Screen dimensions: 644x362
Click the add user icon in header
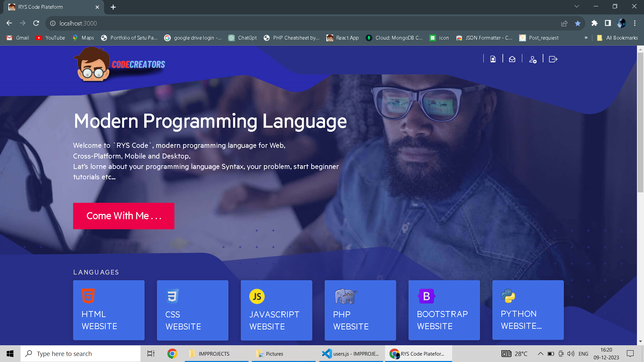(x=533, y=59)
